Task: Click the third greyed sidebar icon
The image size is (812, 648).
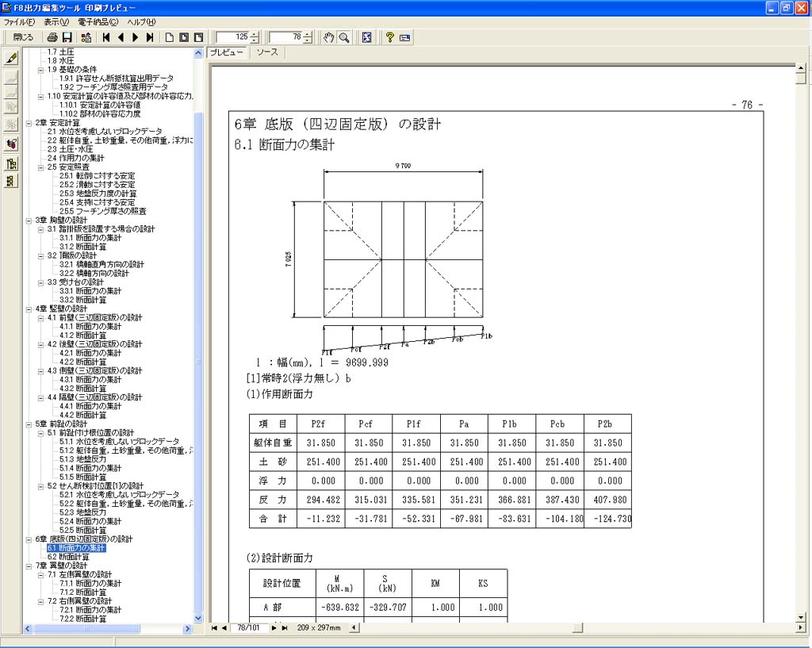Action: pyautogui.click(x=11, y=107)
